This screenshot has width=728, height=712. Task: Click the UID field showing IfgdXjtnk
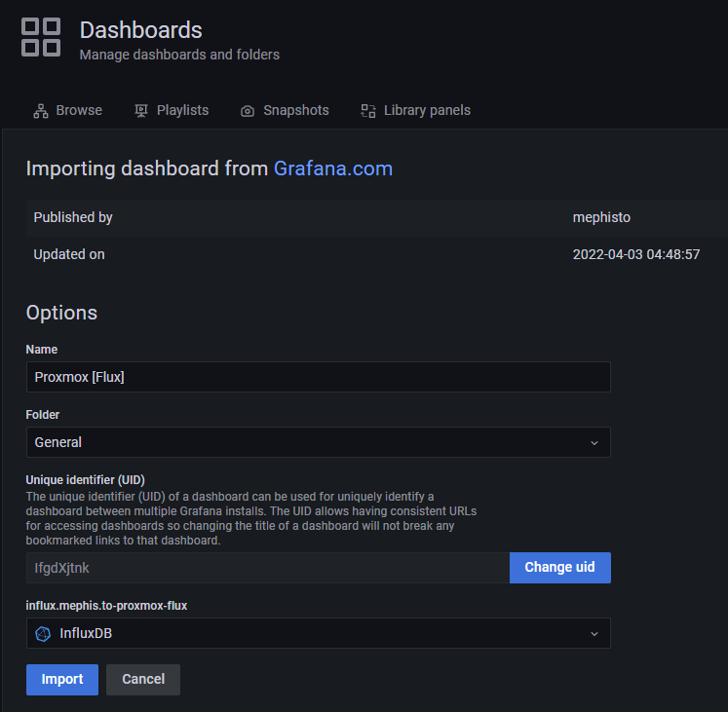pos(267,568)
